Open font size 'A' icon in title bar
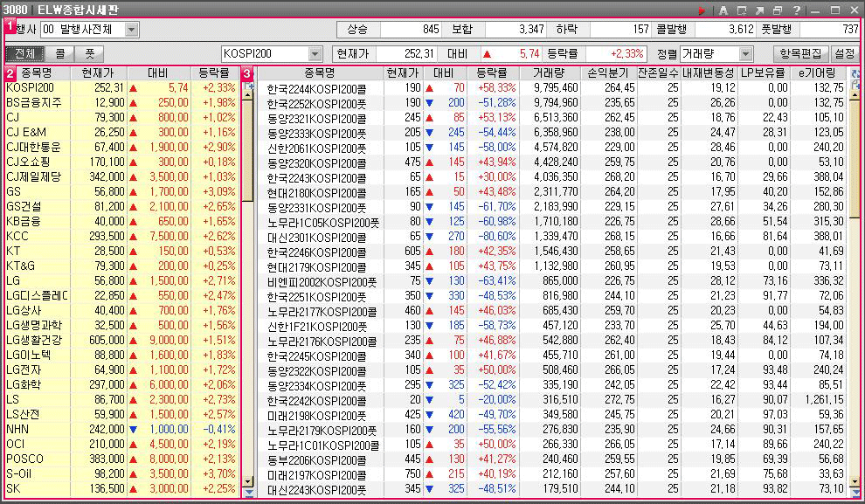 723,10
